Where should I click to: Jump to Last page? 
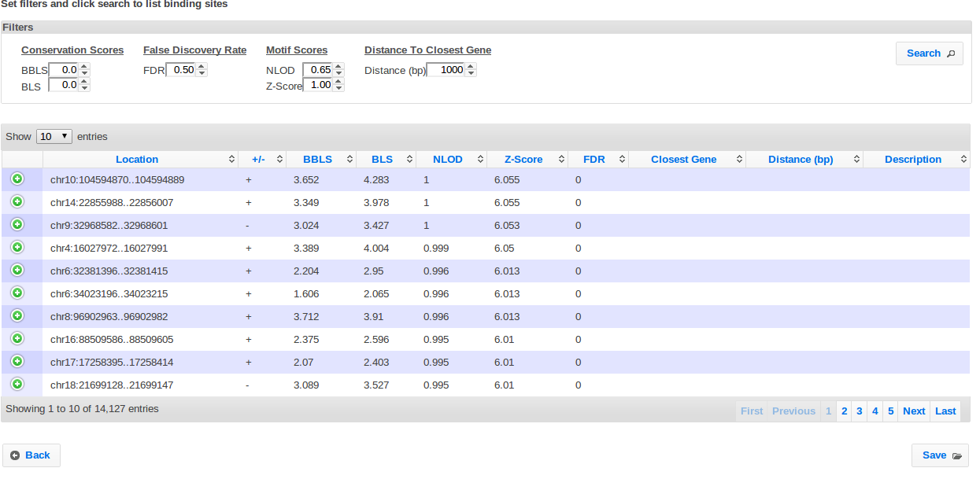point(945,411)
